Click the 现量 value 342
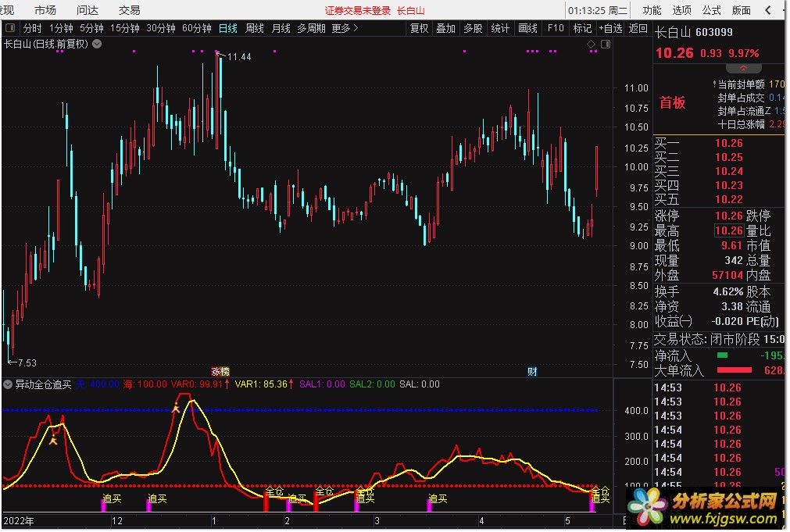Image resolution: width=790 pixels, height=532 pixels. click(734, 260)
